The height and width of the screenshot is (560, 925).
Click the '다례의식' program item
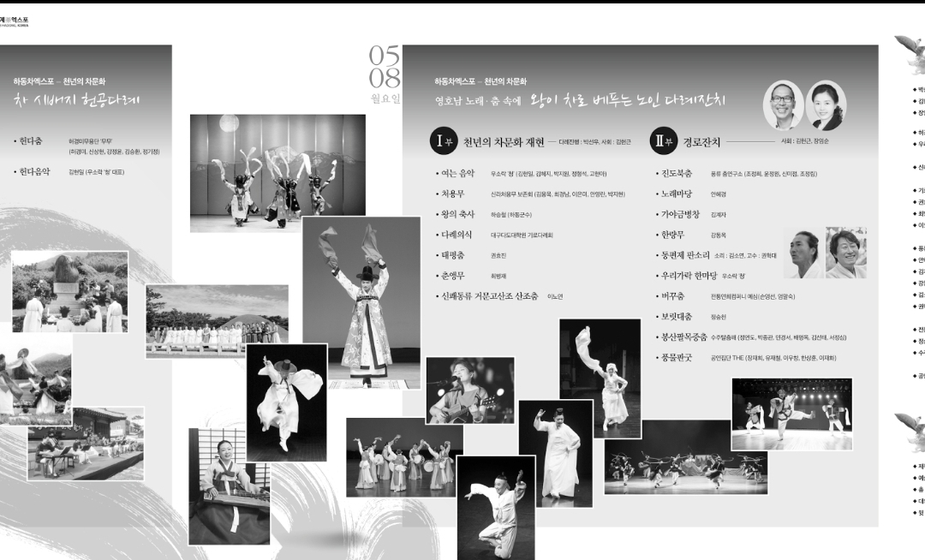pos(457,235)
